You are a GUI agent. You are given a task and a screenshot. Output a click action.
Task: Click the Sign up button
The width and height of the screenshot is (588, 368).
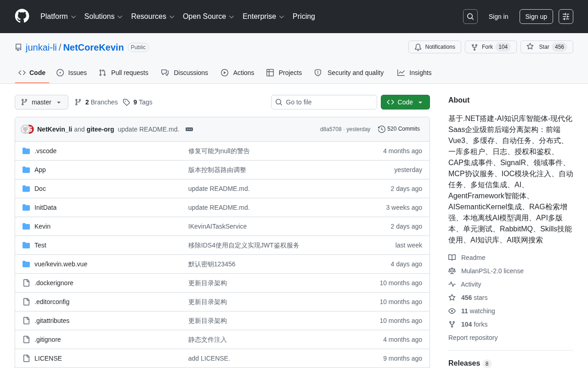pyautogui.click(x=536, y=17)
